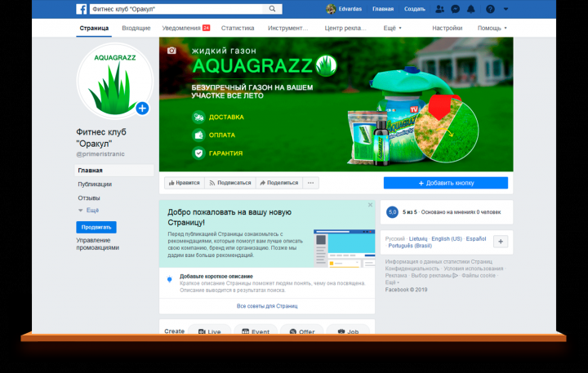Click the Facebook logo icon
Screen dimensions: 588x373
82,9
